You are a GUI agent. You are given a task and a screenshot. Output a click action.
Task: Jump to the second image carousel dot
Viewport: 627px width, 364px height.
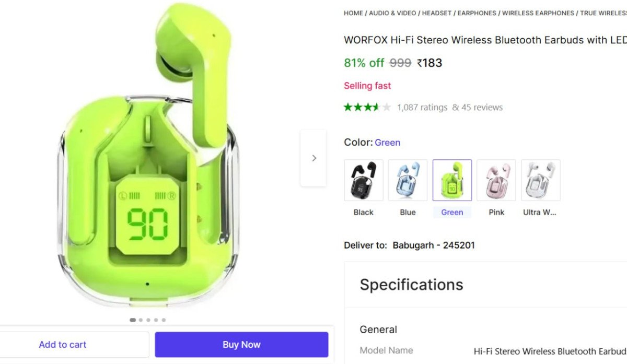[141, 320]
